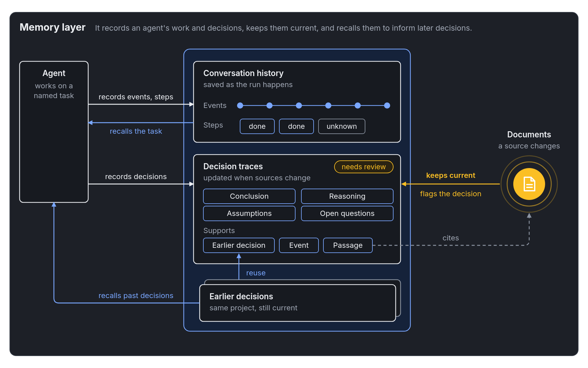Click the 'Events' row label
588x368 pixels.
click(215, 105)
